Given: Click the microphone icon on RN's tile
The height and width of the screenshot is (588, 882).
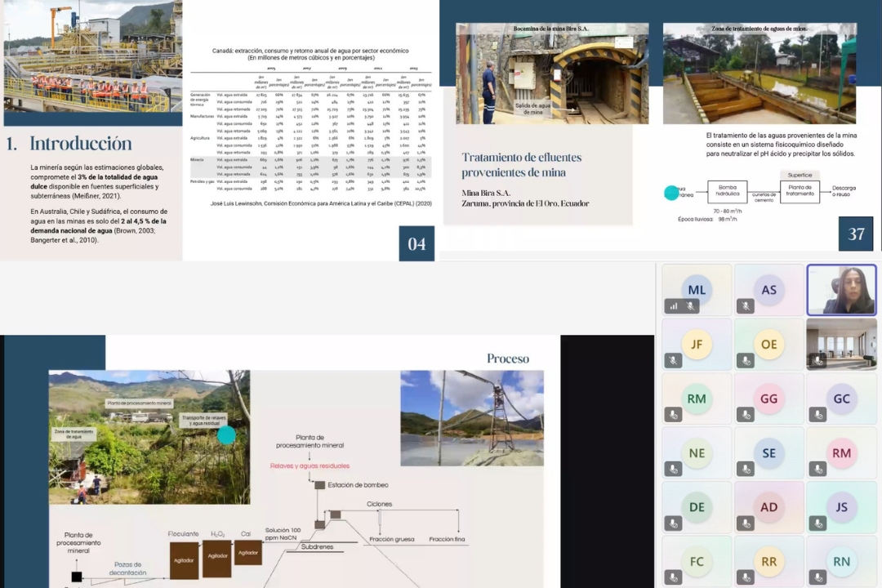Looking at the screenshot, I should 817,577.
